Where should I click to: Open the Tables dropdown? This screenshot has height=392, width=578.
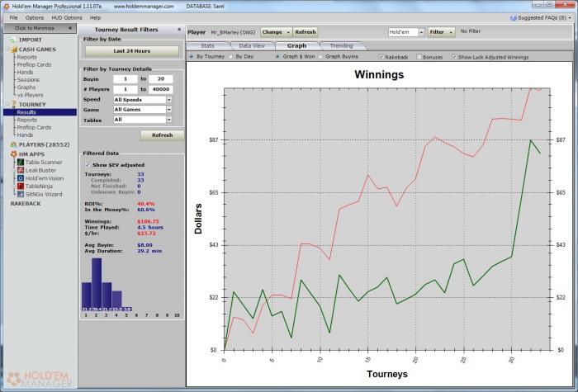click(168, 120)
